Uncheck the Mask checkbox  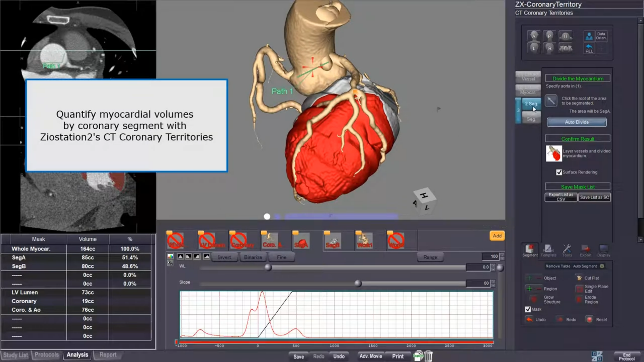[x=528, y=309]
